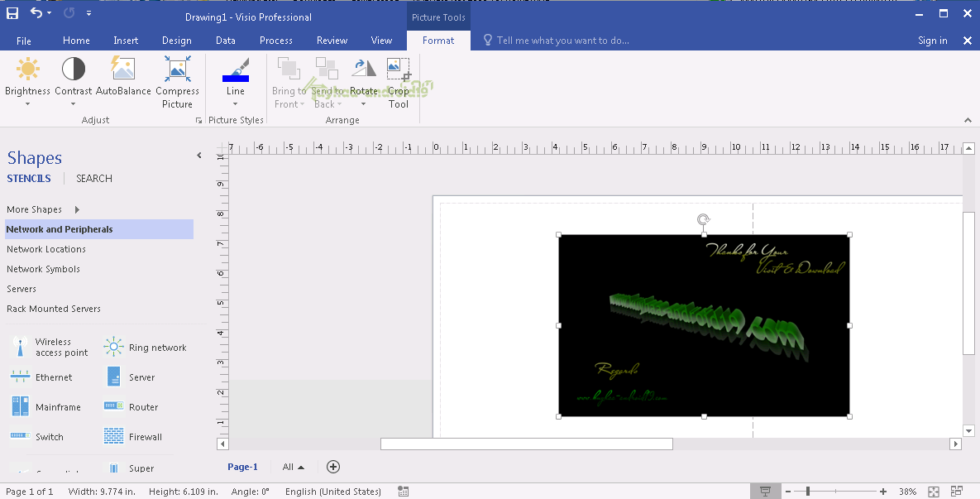
Task: Click the Sign in link
Action: pos(933,41)
